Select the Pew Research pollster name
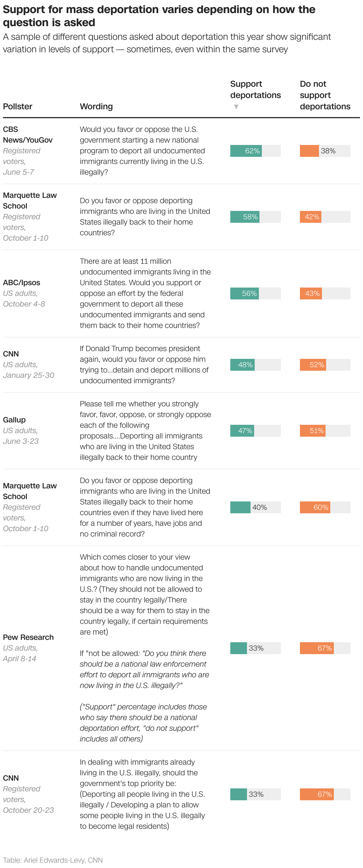 click(x=28, y=637)
